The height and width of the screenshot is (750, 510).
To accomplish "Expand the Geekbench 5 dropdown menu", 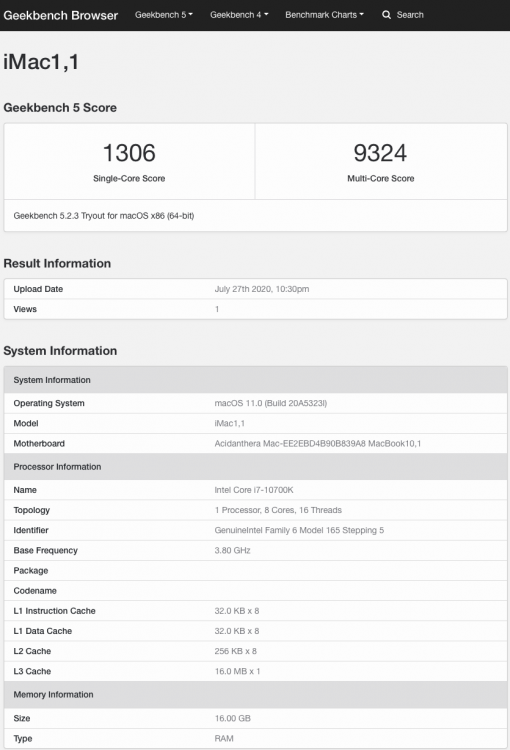I will 164,15.
